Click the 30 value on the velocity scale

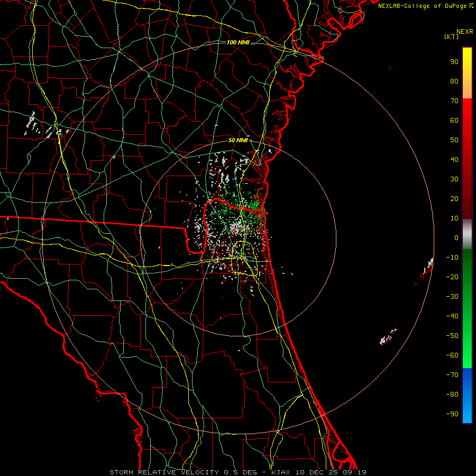point(454,179)
